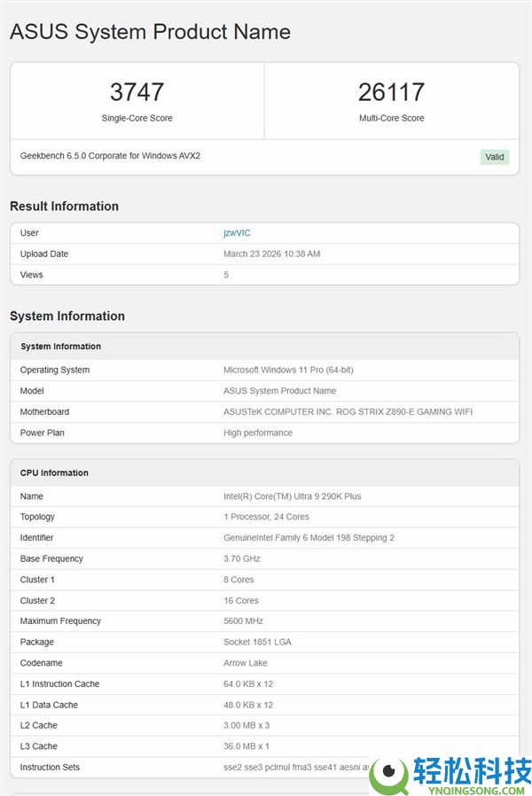Screen dimensions: 532x796
Task: Open the jzwVIC user profile link
Action: pos(237,233)
